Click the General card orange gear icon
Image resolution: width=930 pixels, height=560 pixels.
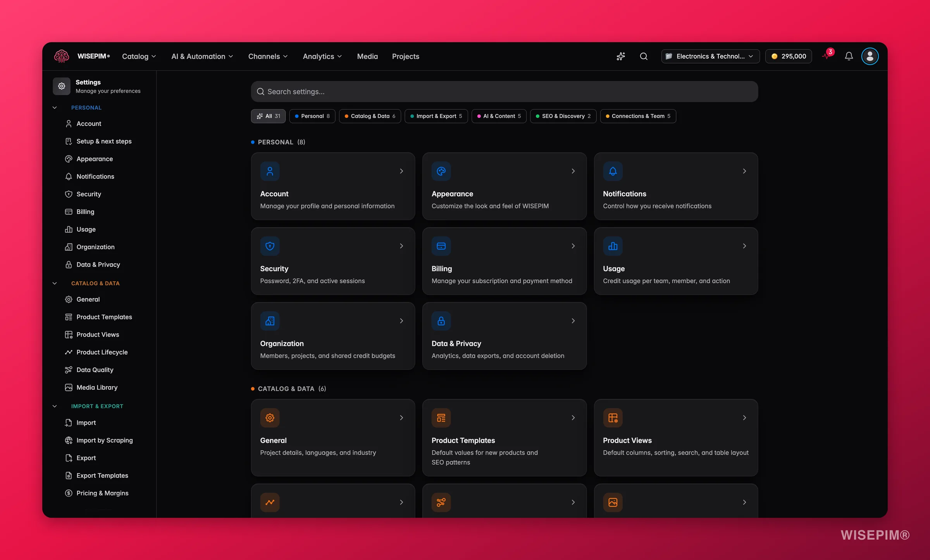coord(270,417)
